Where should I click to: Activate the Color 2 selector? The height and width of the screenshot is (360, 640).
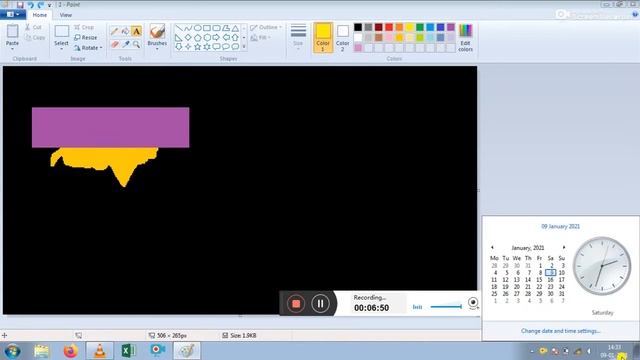[342, 38]
